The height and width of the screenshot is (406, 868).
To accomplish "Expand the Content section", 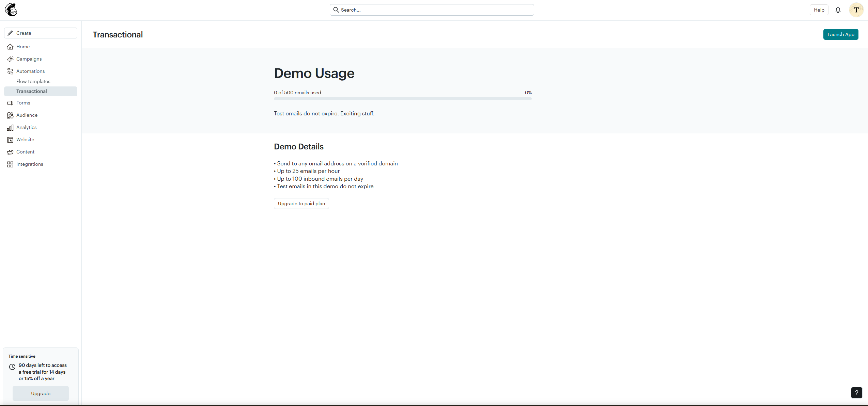I will click(41, 152).
